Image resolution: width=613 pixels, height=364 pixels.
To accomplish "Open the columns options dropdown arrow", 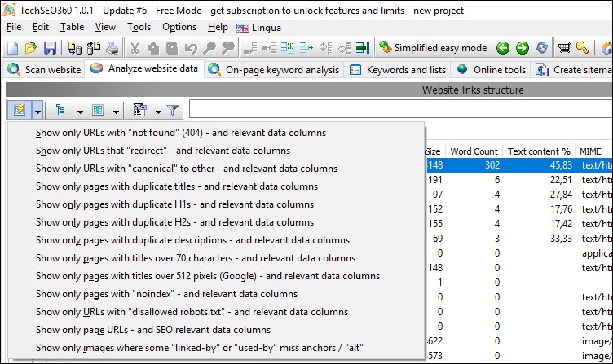I will (117, 110).
